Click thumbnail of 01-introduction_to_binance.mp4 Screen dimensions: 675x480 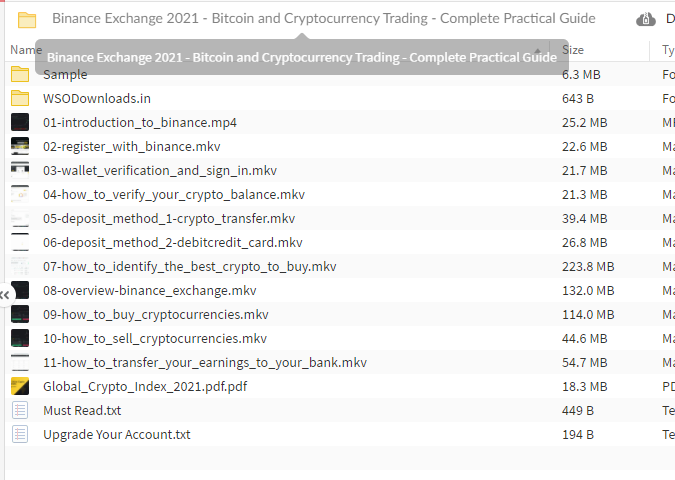20,122
